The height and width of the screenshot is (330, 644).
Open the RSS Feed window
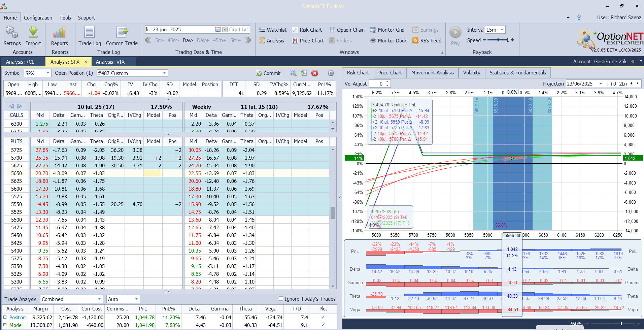427,41
